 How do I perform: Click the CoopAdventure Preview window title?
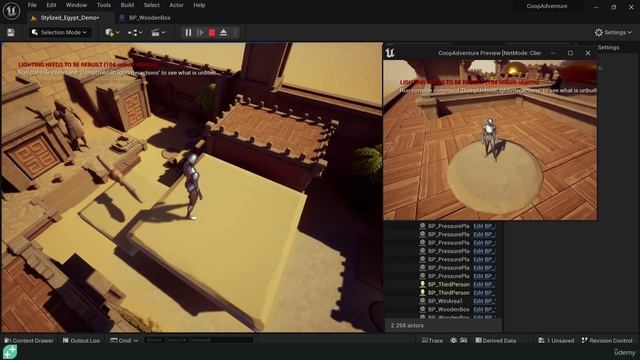pos(490,53)
